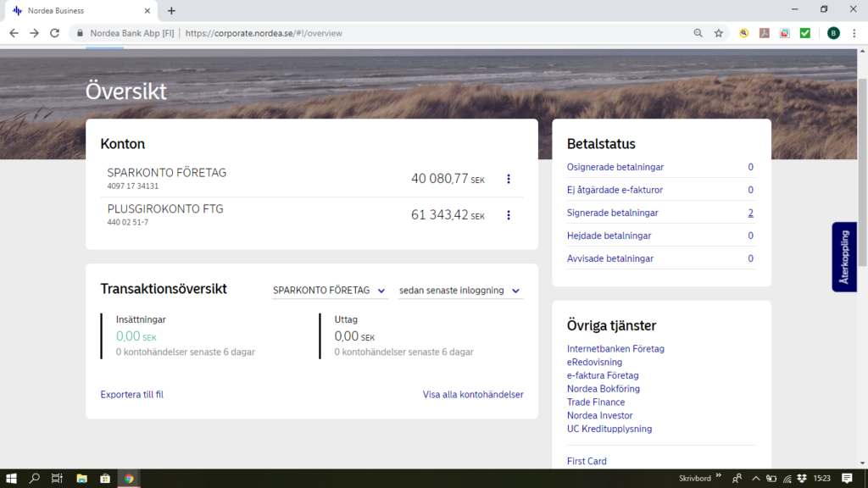
Task: Open Avvisade betalningar
Action: pyautogui.click(x=610, y=258)
